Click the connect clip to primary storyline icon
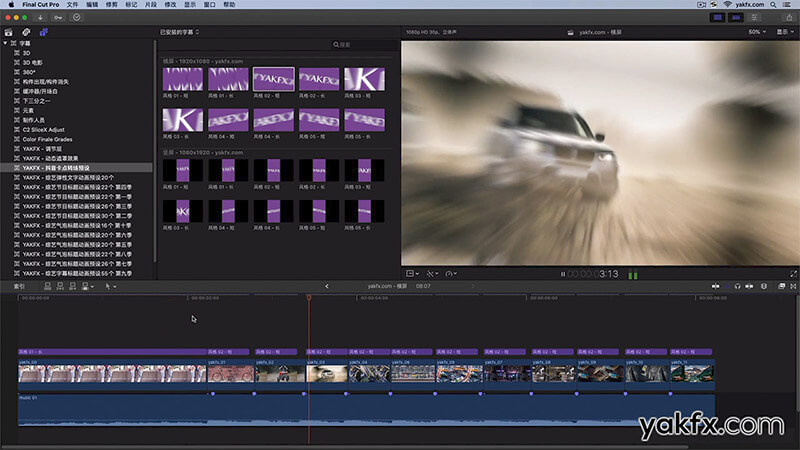This screenshot has width=800, height=450. point(47,287)
